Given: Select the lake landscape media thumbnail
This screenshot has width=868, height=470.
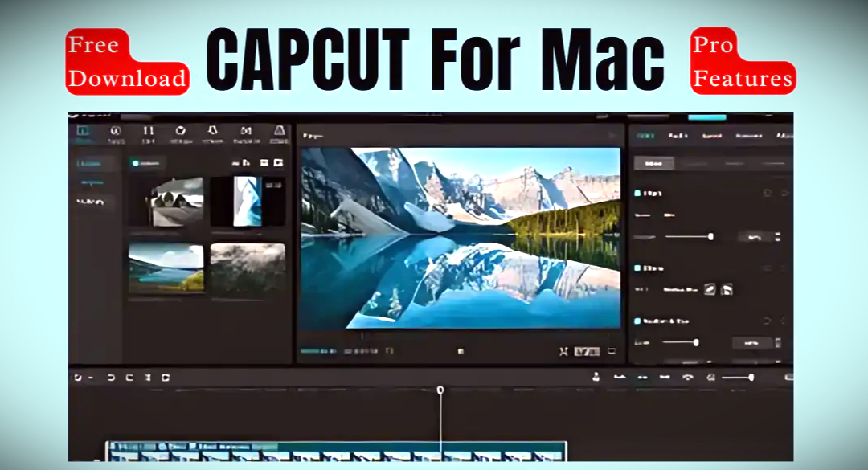Looking at the screenshot, I should [166, 268].
